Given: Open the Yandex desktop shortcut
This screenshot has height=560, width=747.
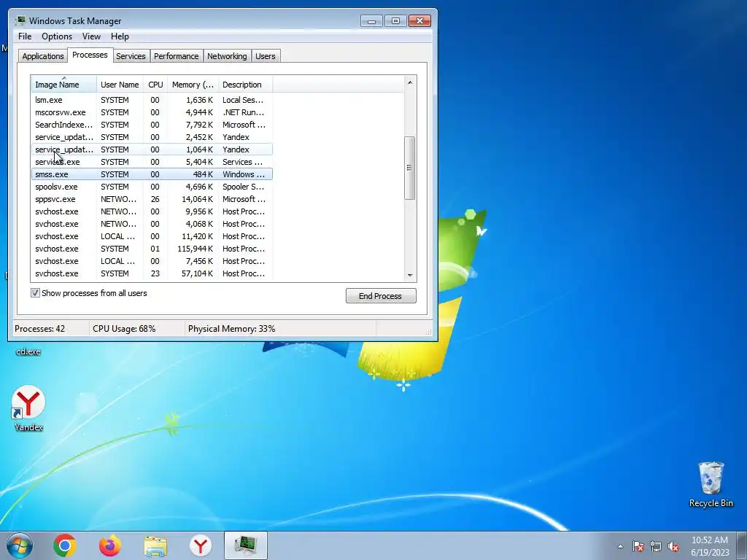Looking at the screenshot, I should tap(28, 408).
